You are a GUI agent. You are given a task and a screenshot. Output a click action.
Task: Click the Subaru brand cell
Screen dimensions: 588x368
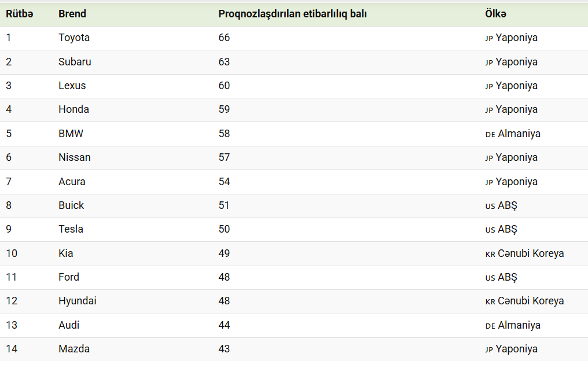point(75,61)
